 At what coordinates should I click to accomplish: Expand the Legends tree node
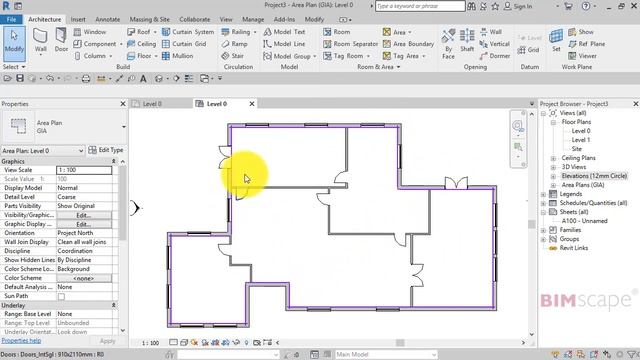(543, 194)
